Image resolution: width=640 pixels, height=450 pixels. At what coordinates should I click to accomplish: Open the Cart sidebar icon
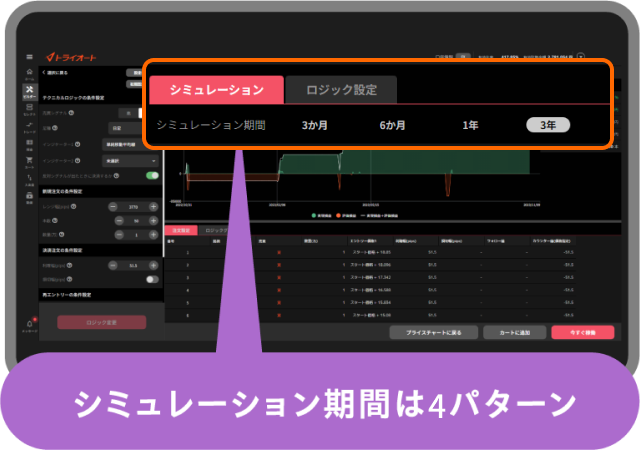pos(29,162)
